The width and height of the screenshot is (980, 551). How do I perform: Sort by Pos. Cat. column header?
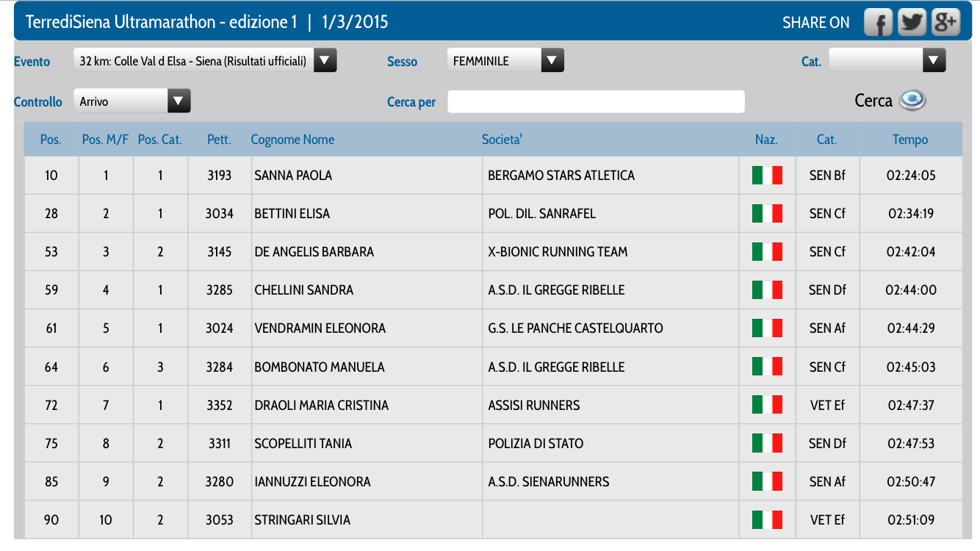(160, 140)
